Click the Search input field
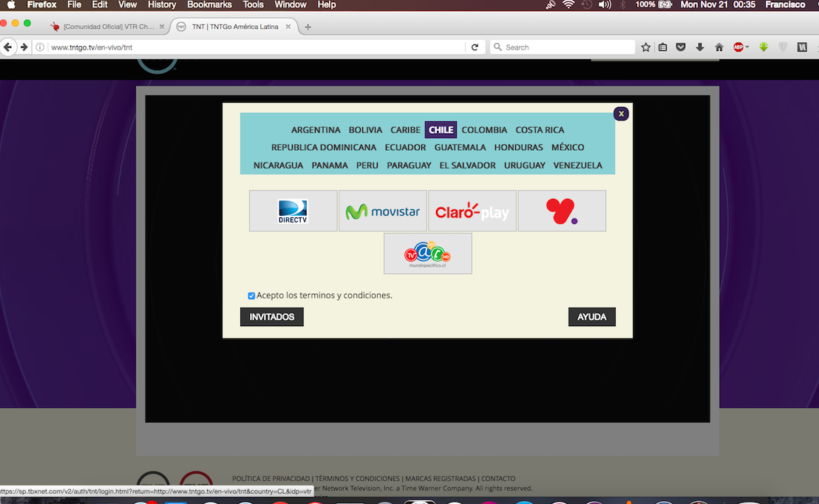Image resolution: width=819 pixels, height=504 pixels. (x=565, y=47)
